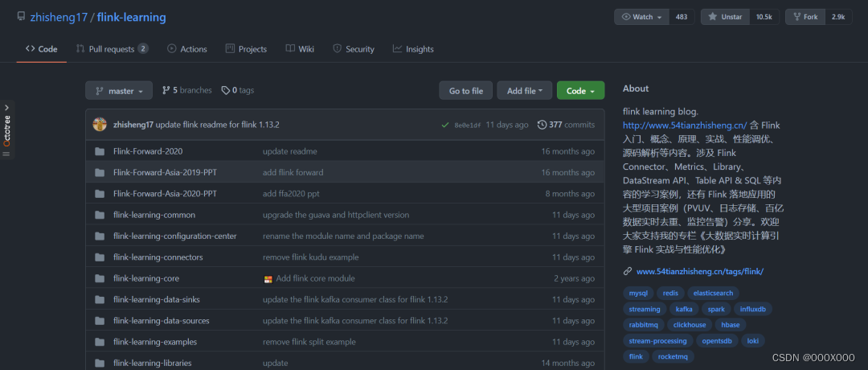View the 5 branches link
868x370 pixels.
pyautogui.click(x=186, y=90)
